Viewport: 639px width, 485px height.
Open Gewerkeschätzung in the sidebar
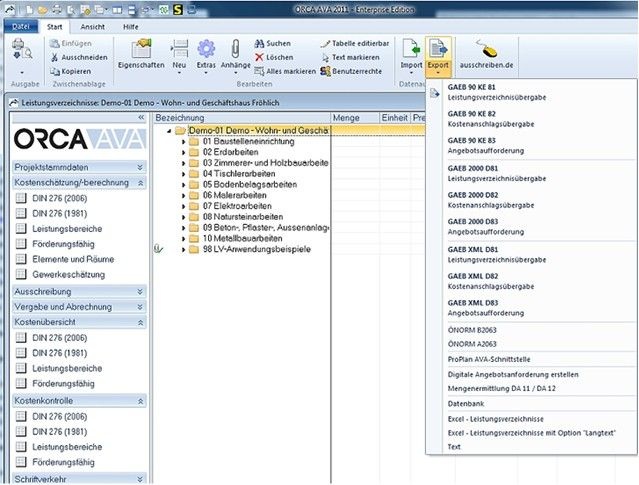(x=72, y=273)
